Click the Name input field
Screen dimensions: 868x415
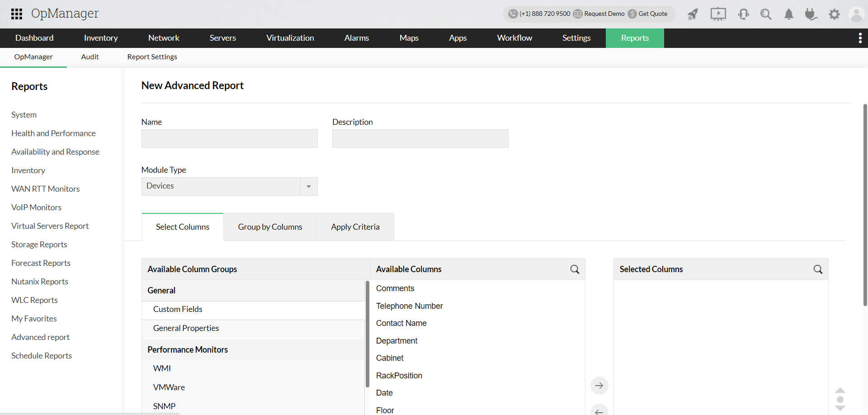pyautogui.click(x=229, y=138)
